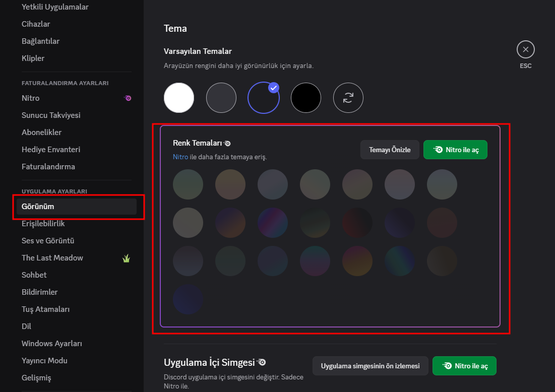Screen dimensions: 555x392
Task: Select the checked dark theme circle
Action: [263, 98]
